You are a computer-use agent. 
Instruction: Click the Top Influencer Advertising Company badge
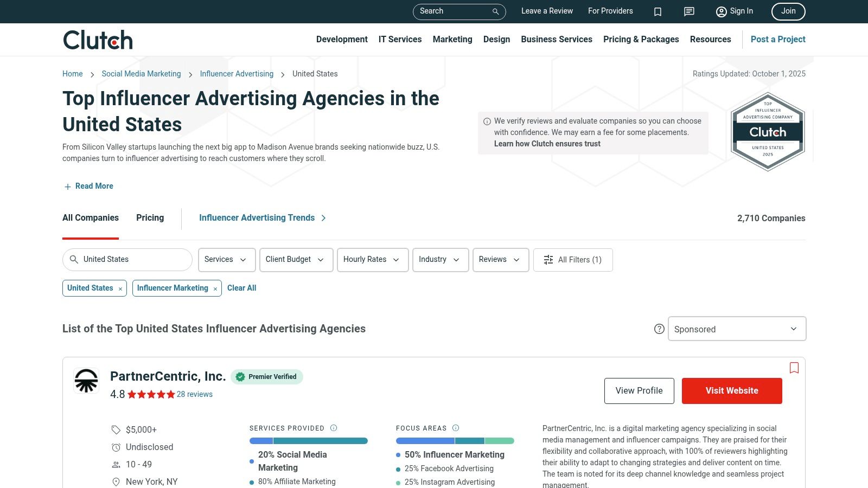tap(768, 132)
